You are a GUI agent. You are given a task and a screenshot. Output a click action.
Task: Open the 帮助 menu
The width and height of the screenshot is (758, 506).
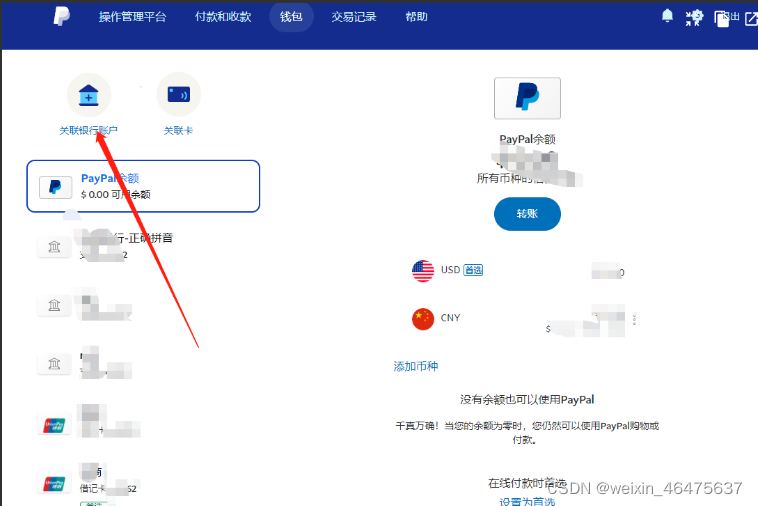pyautogui.click(x=416, y=17)
